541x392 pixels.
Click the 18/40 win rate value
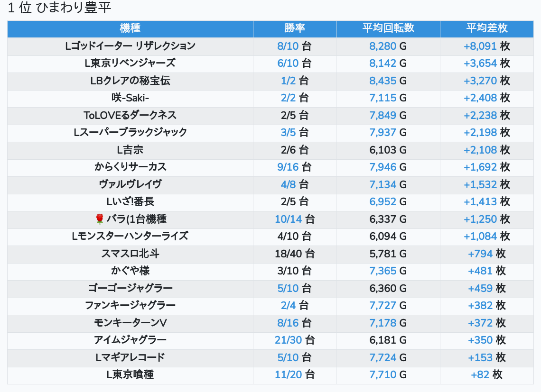(288, 254)
